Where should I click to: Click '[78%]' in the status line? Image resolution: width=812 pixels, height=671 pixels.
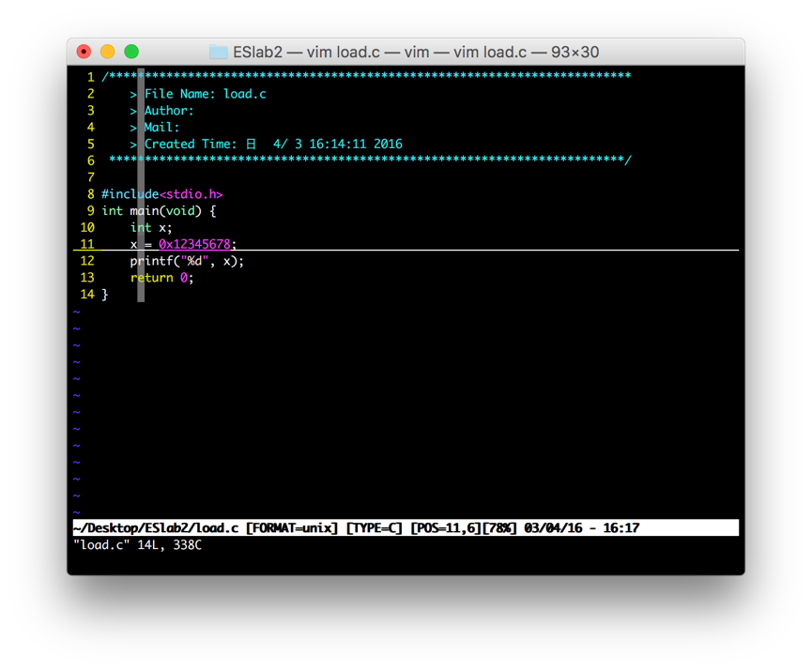point(499,527)
